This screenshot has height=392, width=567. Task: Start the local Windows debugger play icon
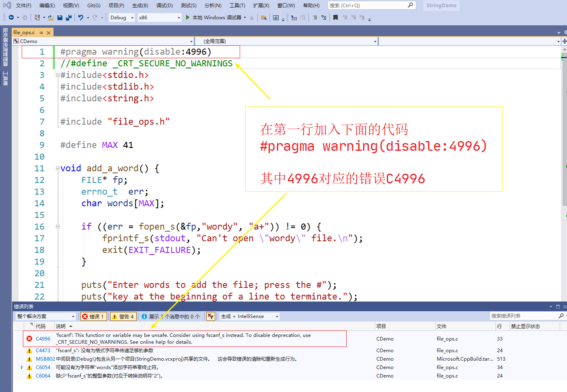click(x=187, y=17)
